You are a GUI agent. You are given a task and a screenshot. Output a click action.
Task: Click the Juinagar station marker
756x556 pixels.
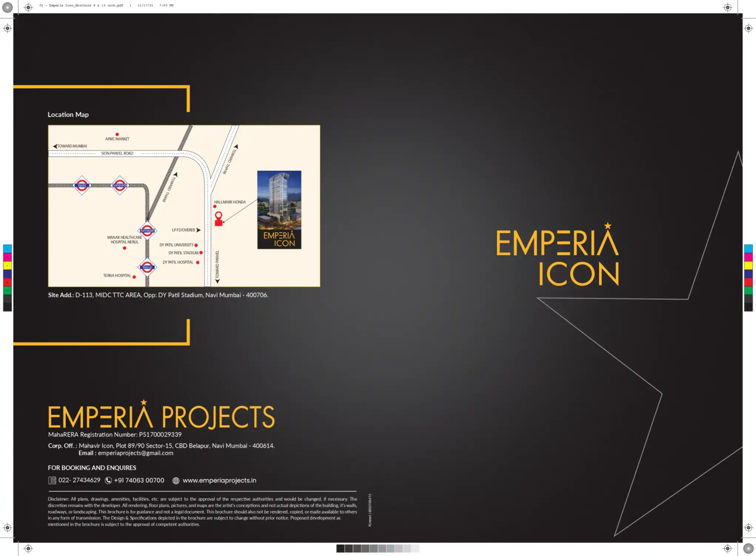[x=147, y=230]
